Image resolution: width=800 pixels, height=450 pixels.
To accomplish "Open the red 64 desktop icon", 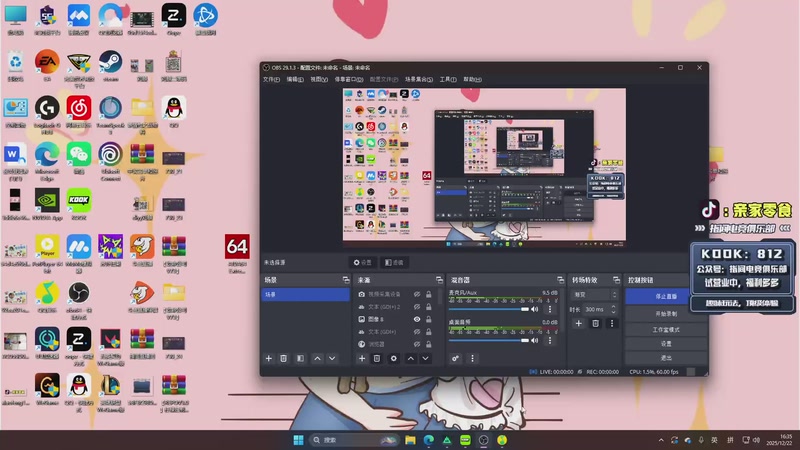I will click(x=237, y=254).
